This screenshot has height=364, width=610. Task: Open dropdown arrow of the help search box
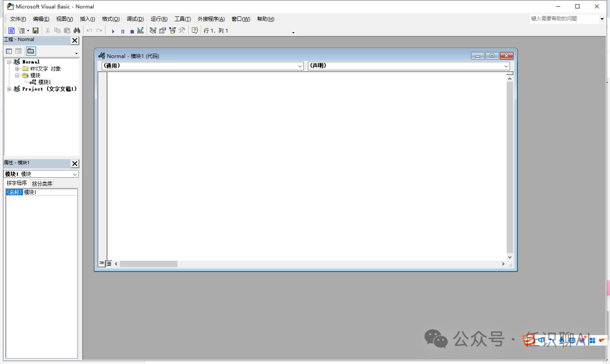click(602, 19)
